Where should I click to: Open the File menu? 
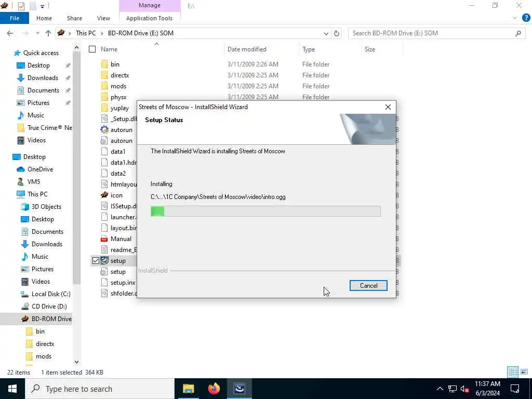pos(14,18)
